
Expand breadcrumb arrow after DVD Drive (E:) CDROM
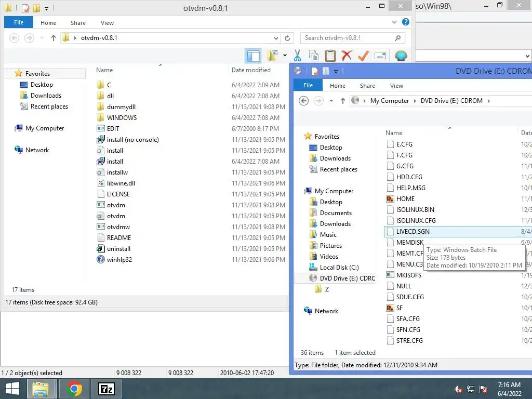(489, 101)
